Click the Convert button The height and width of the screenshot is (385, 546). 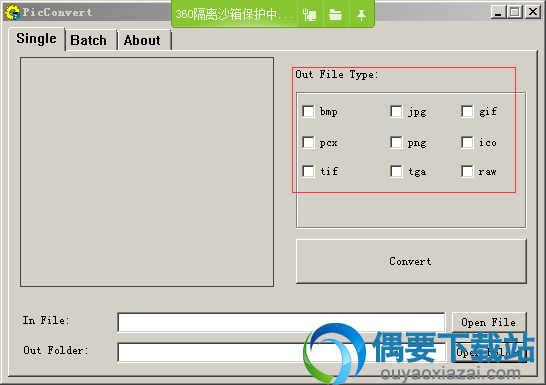pyautogui.click(x=411, y=261)
